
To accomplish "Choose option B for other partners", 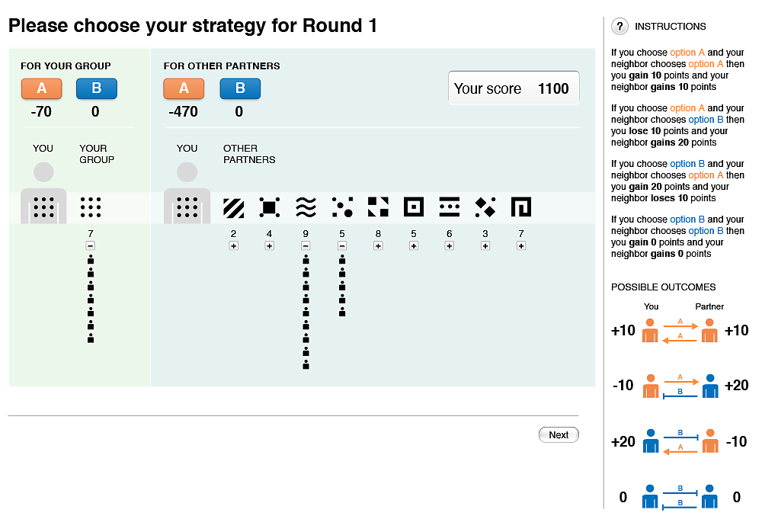I will (240, 88).
